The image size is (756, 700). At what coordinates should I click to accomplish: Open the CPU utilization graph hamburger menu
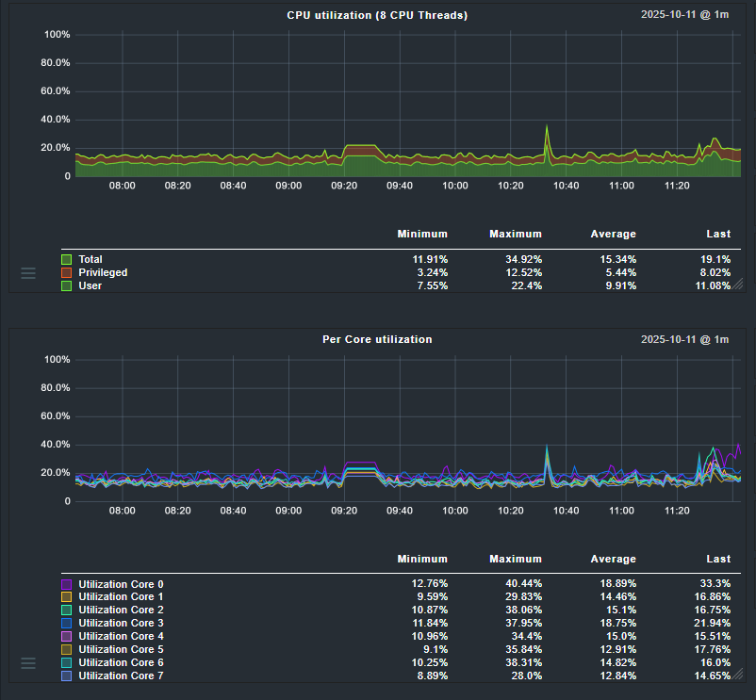[x=28, y=273]
